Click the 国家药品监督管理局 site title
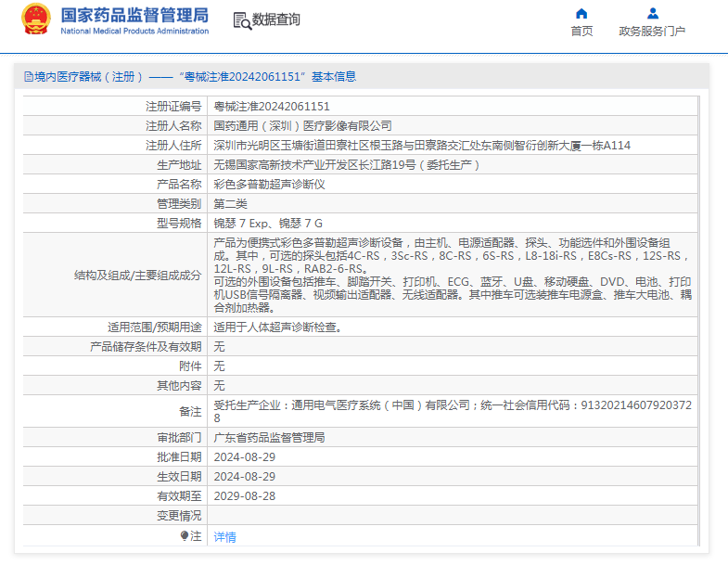Screen dimensions: 728x565 [134, 16]
